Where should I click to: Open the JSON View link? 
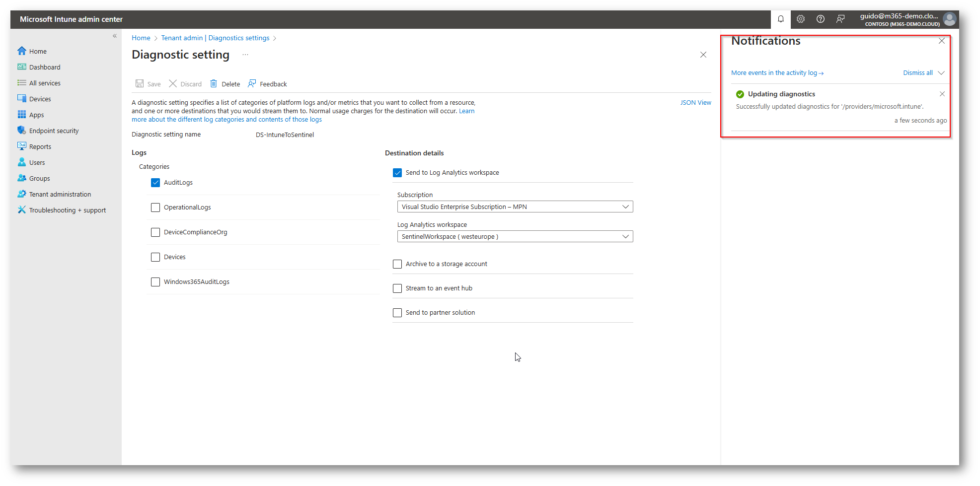[695, 102]
